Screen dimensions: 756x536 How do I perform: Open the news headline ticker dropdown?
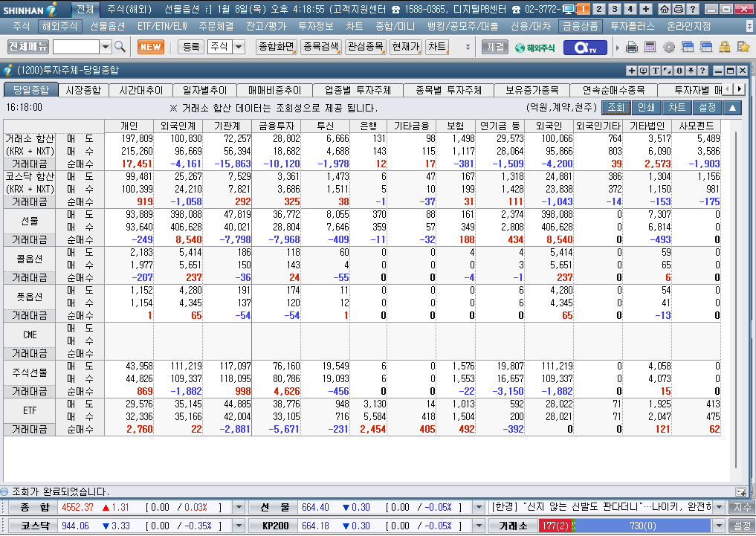coord(719,507)
